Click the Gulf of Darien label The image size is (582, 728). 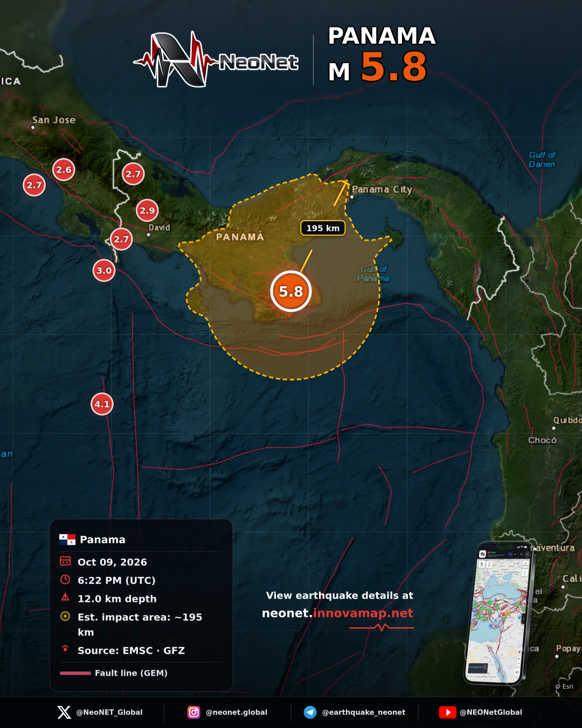click(x=542, y=160)
